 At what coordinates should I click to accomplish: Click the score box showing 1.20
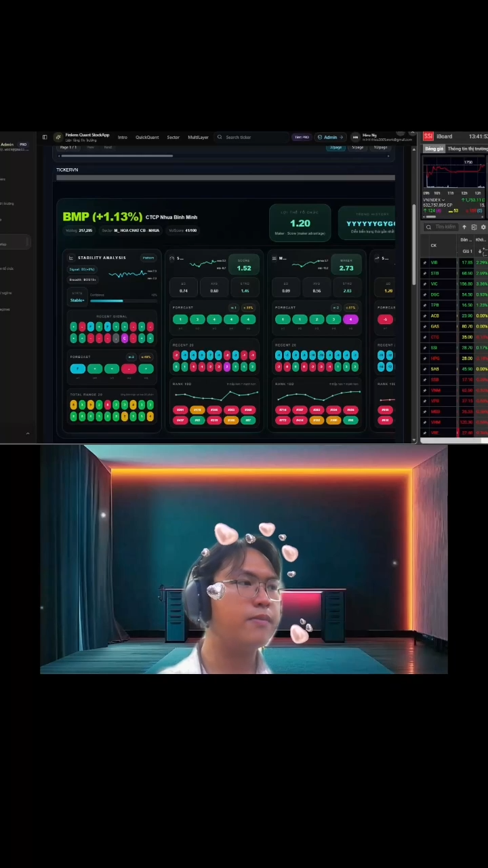coord(300,223)
